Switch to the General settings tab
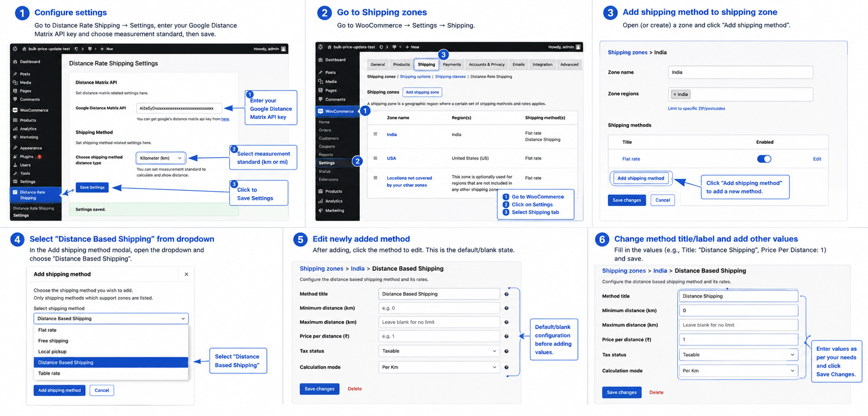Image resolution: width=868 pixels, height=416 pixels. point(377,65)
